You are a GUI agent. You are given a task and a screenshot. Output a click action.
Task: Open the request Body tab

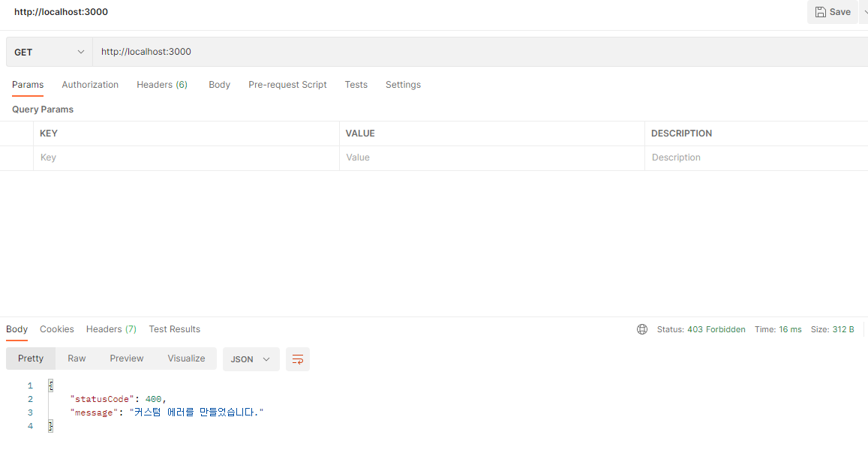[219, 85]
